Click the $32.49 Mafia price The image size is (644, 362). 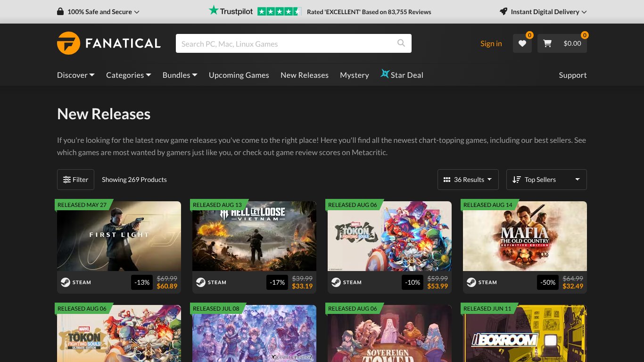(573, 286)
